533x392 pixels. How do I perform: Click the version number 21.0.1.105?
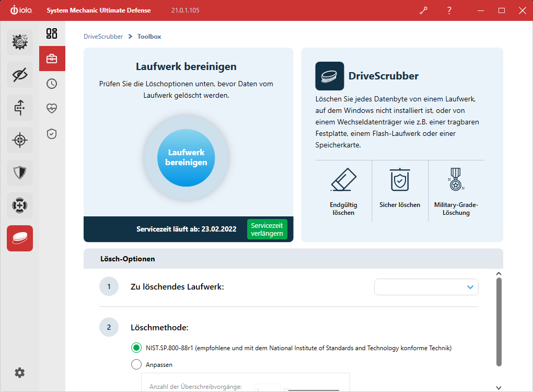pos(186,10)
